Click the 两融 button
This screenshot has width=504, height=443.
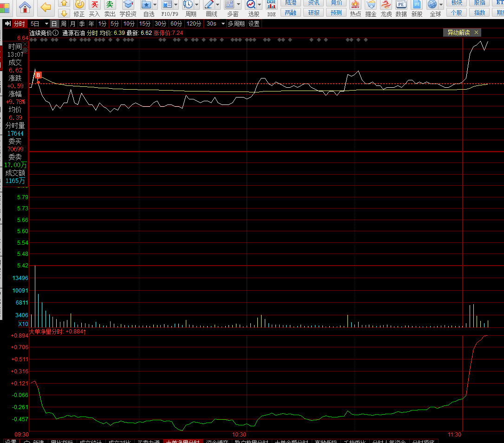pyautogui.click(x=291, y=13)
